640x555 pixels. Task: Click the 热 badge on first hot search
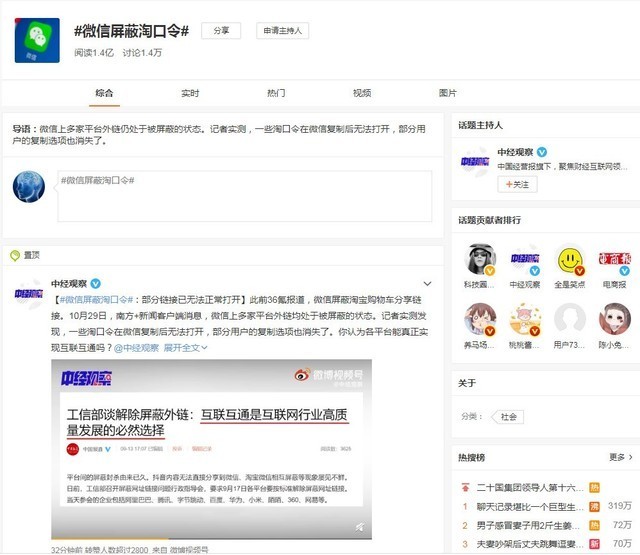coord(594,487)
